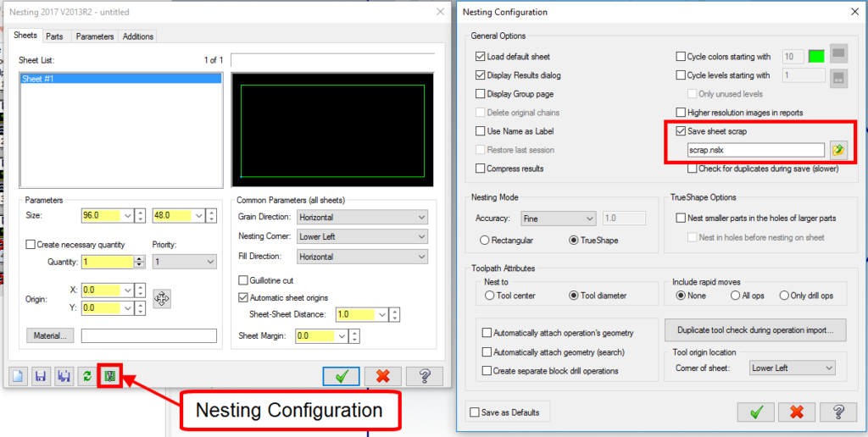Open the Nesting Corner dropdown
Image resolution: width=868 pixels, height=437 pixels.
coord(363,237)
